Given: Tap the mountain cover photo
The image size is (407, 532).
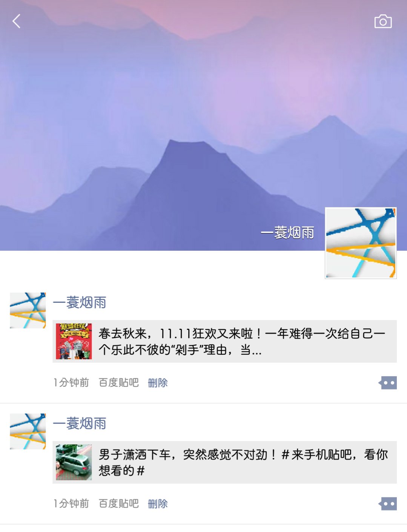Looking at the screenshot, I should (x=203, y=113).
